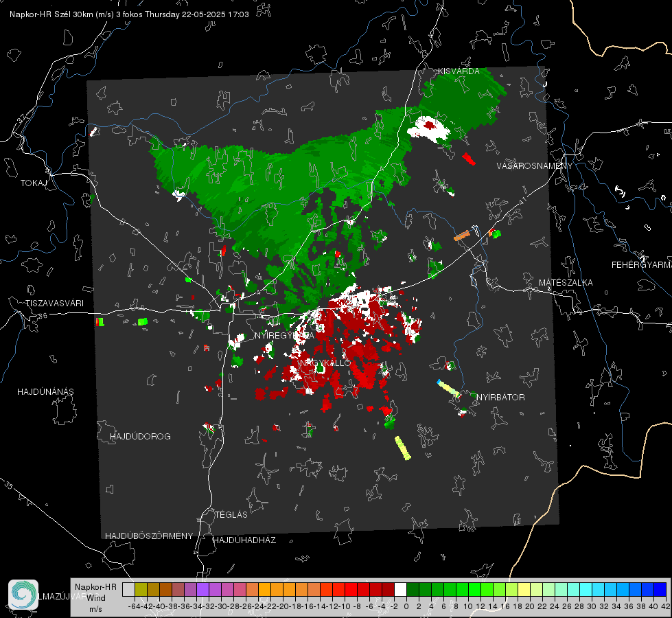Click the NYÍREGYHÁZA city label

pyautogui.click(x=284, y=335)
